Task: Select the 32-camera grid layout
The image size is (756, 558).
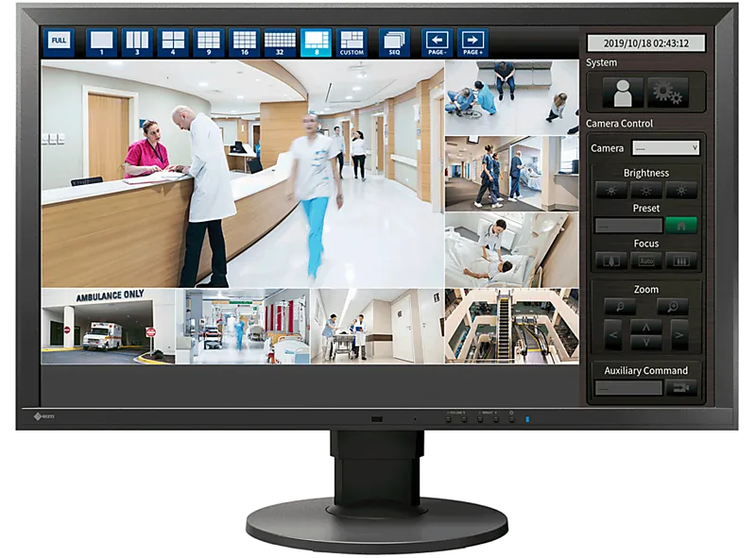Action: pyautogui.click(x=280, y=42)
